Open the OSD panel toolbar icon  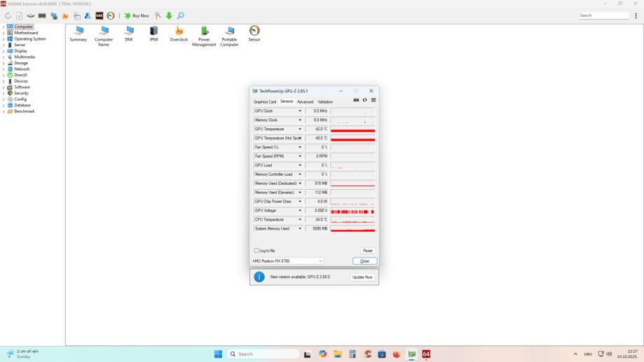click(100, 15)
